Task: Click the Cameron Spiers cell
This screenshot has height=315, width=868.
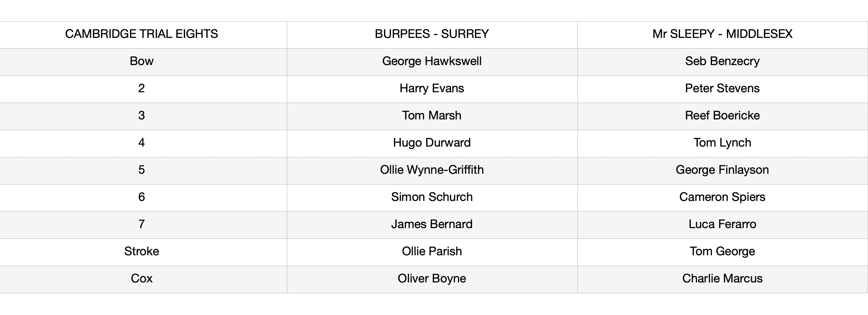Action: point(722,197)
